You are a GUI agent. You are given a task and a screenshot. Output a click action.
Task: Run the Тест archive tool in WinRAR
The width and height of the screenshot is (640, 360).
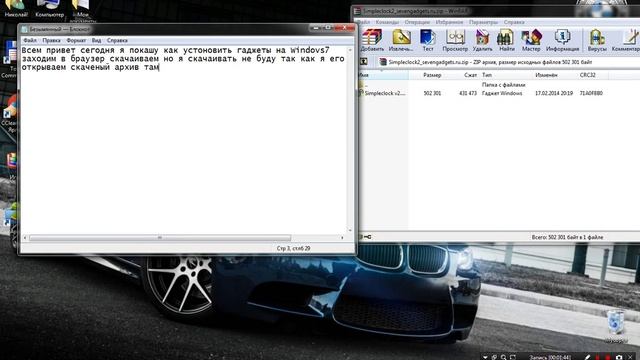pyautogui.click(x=428, y=40)
